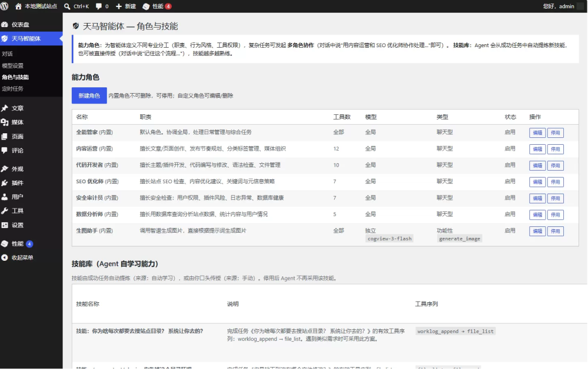Image resolution: width=588 pixels, height=374 pixels.
Task: Open the 工具 wrench icon
Action: click(5, 210)
